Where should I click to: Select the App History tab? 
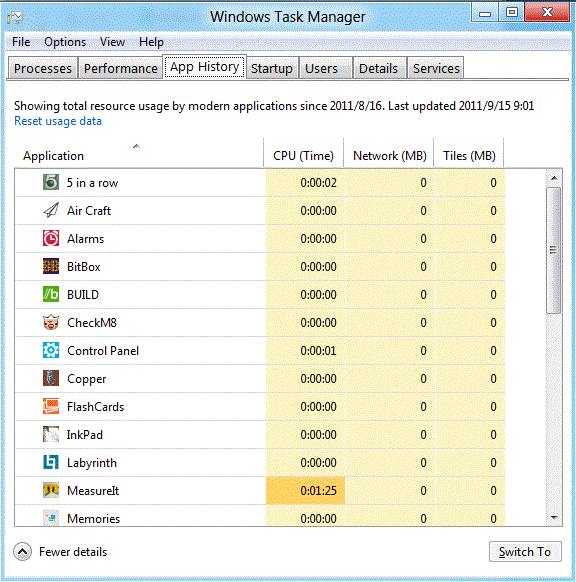204,67
